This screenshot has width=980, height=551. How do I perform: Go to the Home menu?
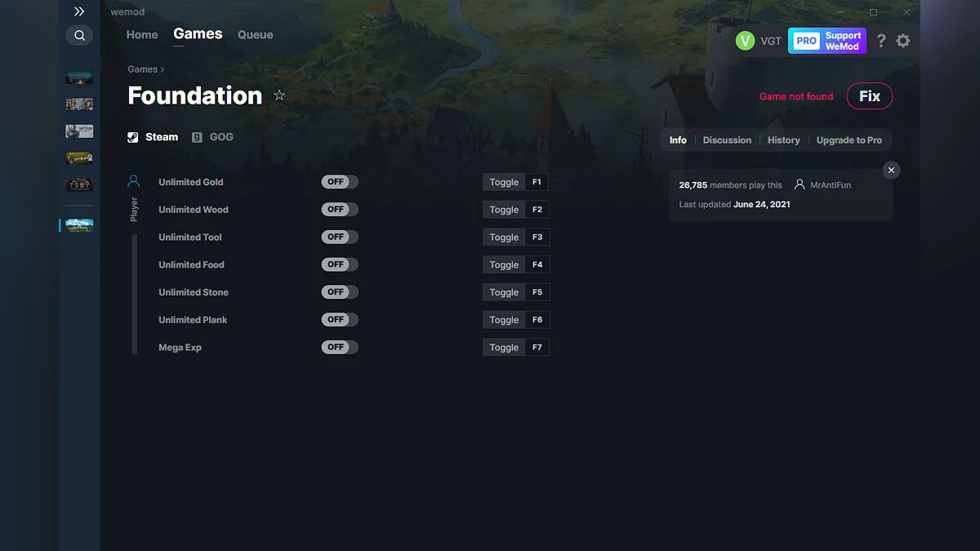(142, 35)
